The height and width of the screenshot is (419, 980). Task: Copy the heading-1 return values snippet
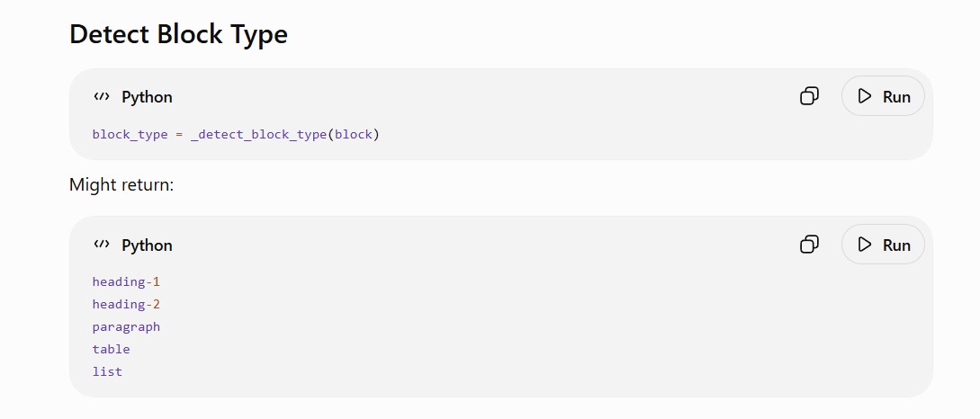[x=809, y=245]
